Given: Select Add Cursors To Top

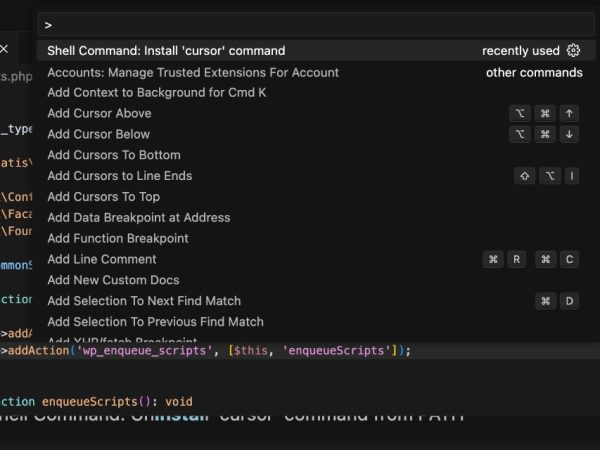Looking at the screenshot, I should click(316, 197).
